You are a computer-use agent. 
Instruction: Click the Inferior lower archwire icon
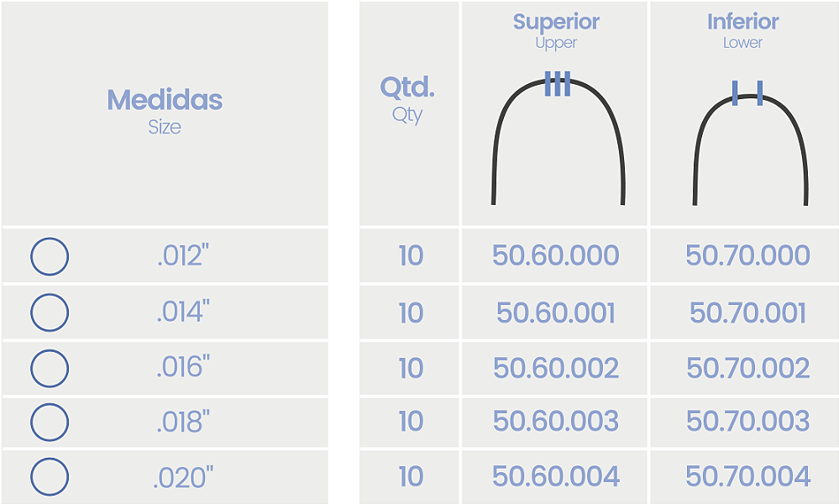pos(752,143)
